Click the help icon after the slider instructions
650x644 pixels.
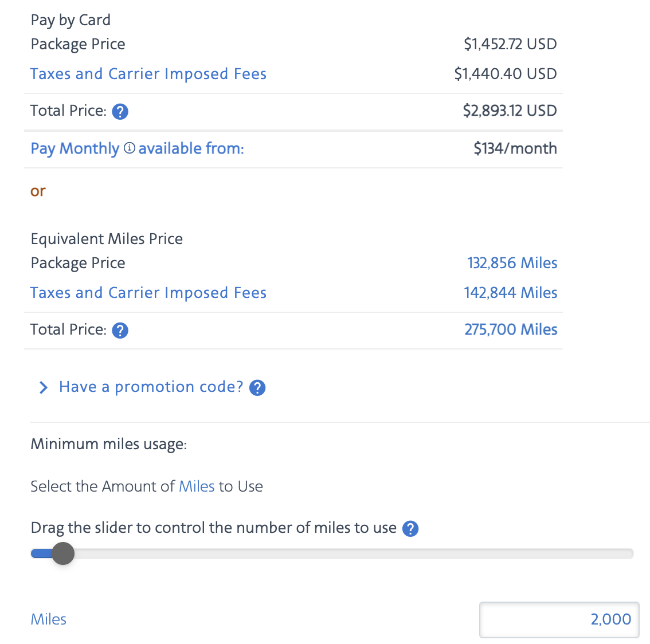(410, 529)
